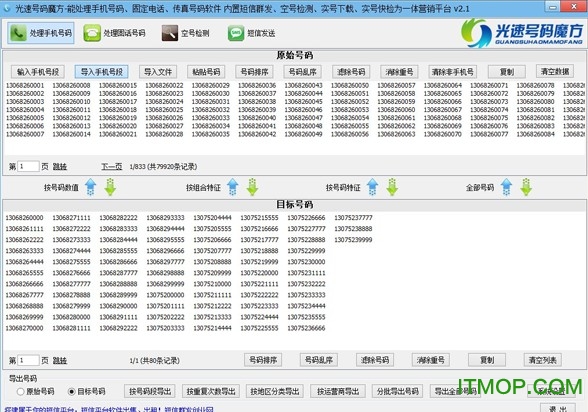Image resolution: width=588 pixels, height=412 pixels.
Task: Click the blue up arrow beside 全部号码
Action: pos(506,187)
